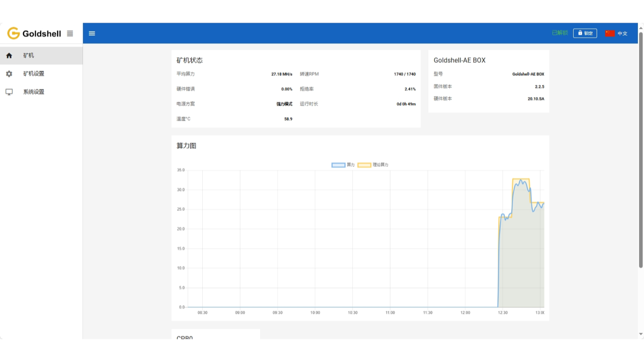Click the home icon beside 矿机

click(9, 56)
